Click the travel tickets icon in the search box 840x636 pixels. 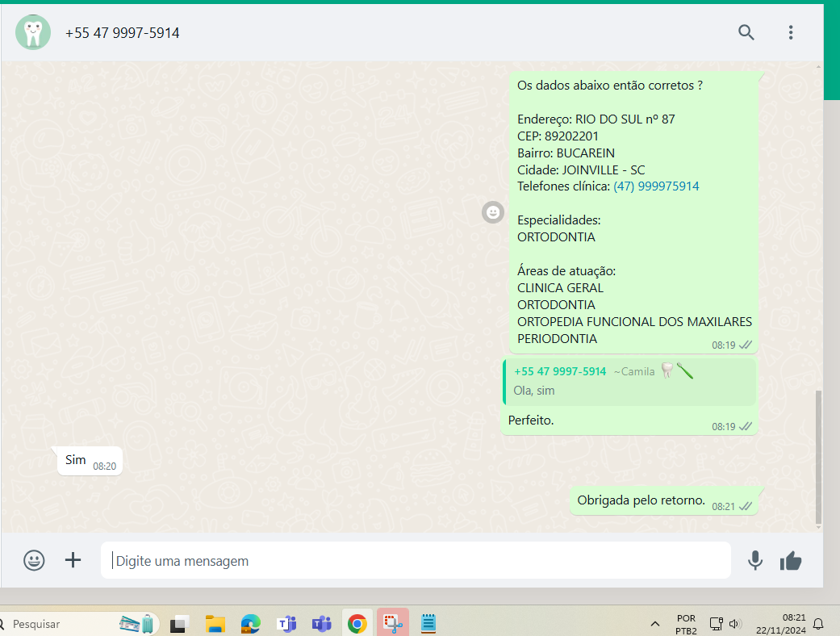(x=136, y=624)
